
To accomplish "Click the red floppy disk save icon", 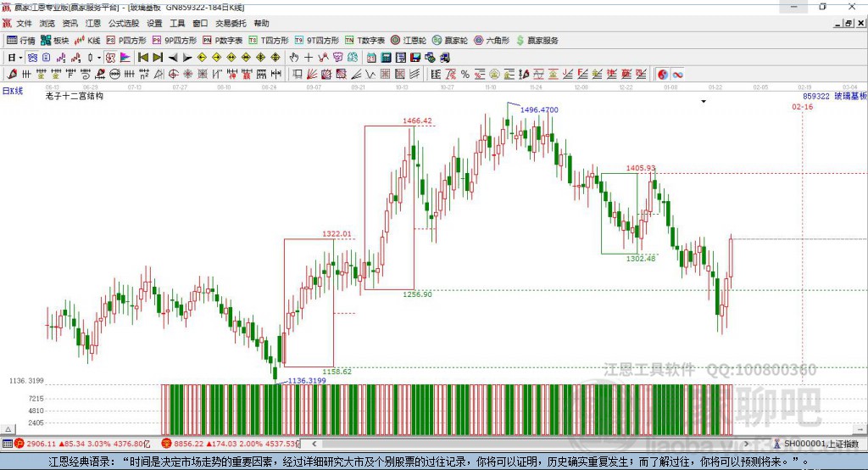I will coord(415,58).
